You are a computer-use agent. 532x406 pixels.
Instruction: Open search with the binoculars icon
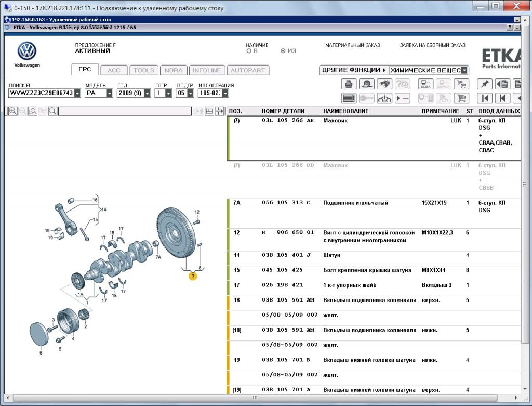click(x=384, y=84)
